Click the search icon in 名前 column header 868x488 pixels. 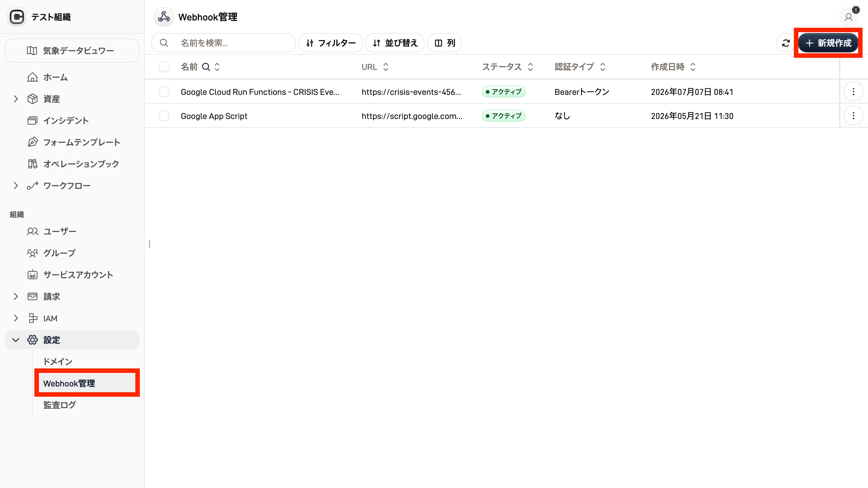206,67
